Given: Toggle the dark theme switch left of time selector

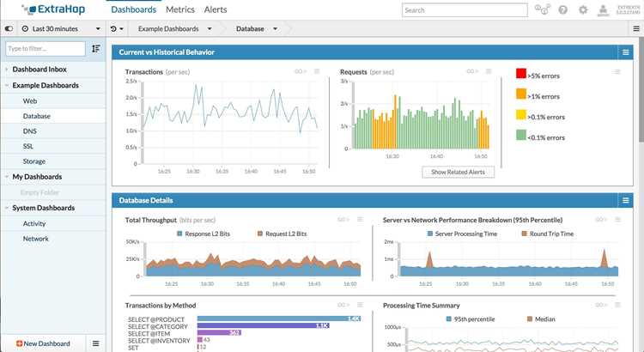Looking at the screenshot, I should tap(9, 28).
